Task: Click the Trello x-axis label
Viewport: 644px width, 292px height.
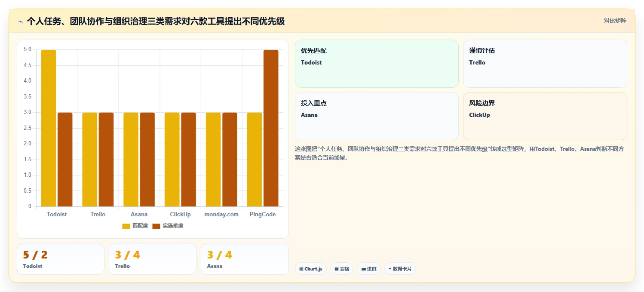Action: (x=98, y=214)
